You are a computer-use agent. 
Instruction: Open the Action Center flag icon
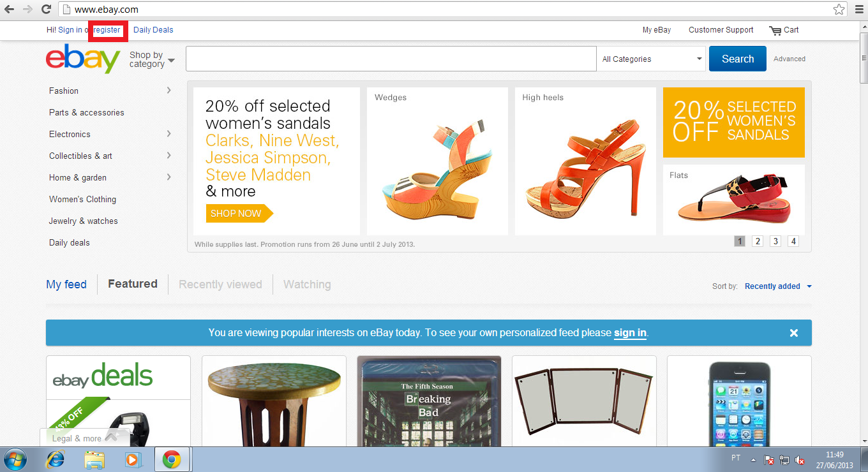click(x=769, y=461)
